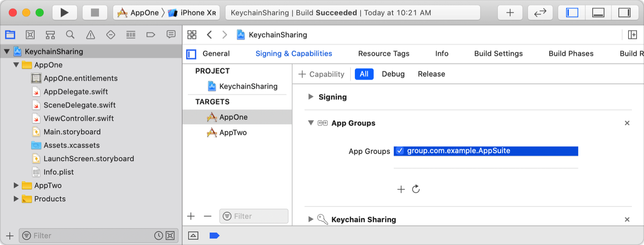Toggle the blue breakpoints activation button
The width and height of the screenshot is (644, 245).
coord(214,235)
